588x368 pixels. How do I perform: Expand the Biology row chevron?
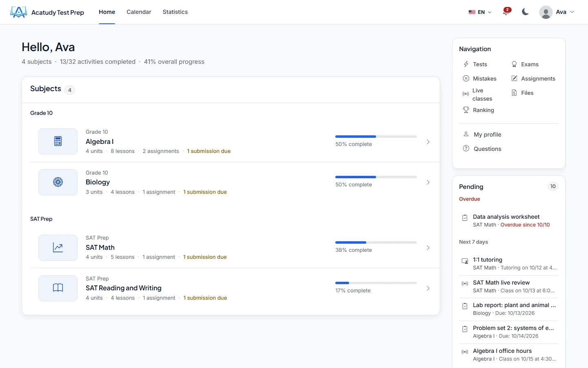428,182
